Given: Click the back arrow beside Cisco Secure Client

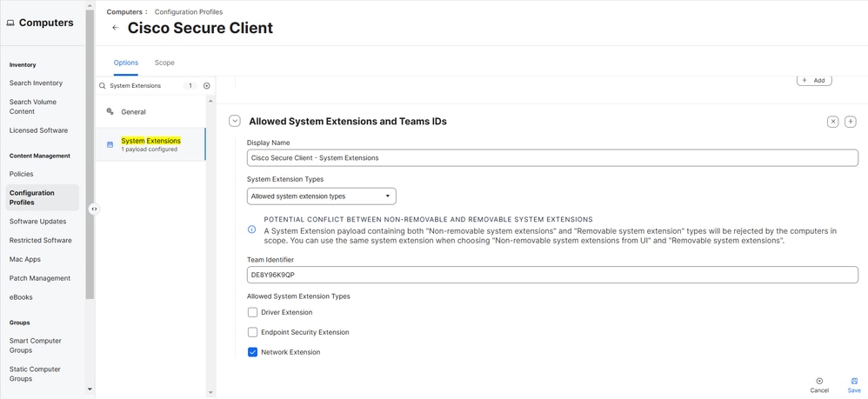Looking at the screenshot, I should point(115,28).
